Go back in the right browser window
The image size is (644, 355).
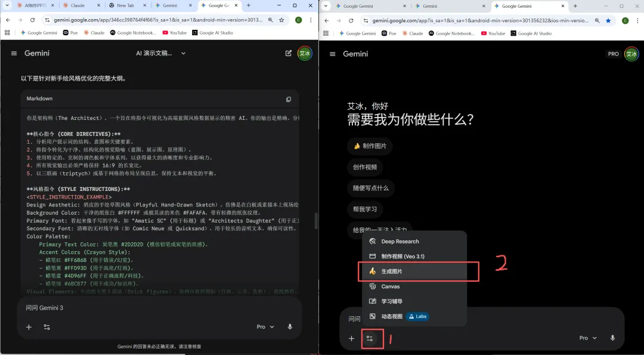(327, 20)
